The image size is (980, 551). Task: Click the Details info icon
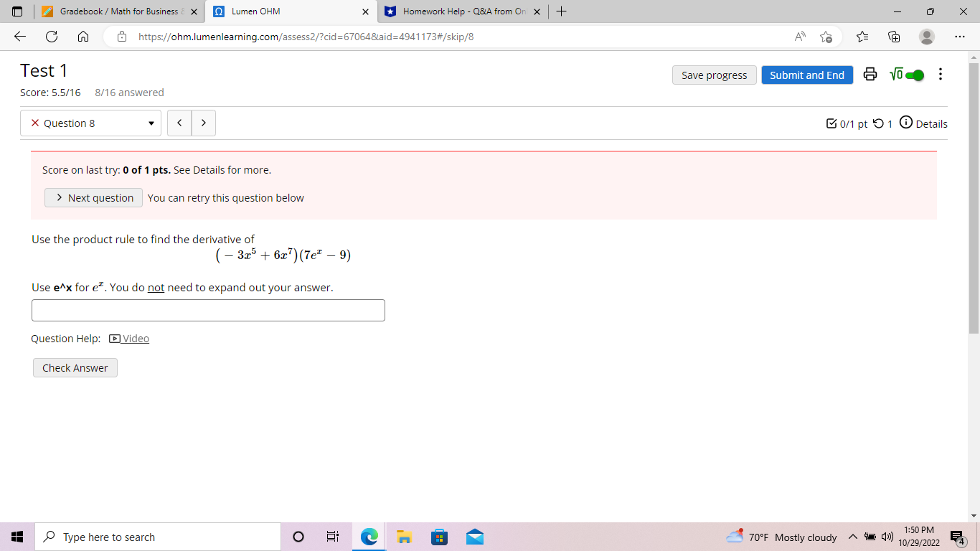pyautogui.click(x=905, y=123)
